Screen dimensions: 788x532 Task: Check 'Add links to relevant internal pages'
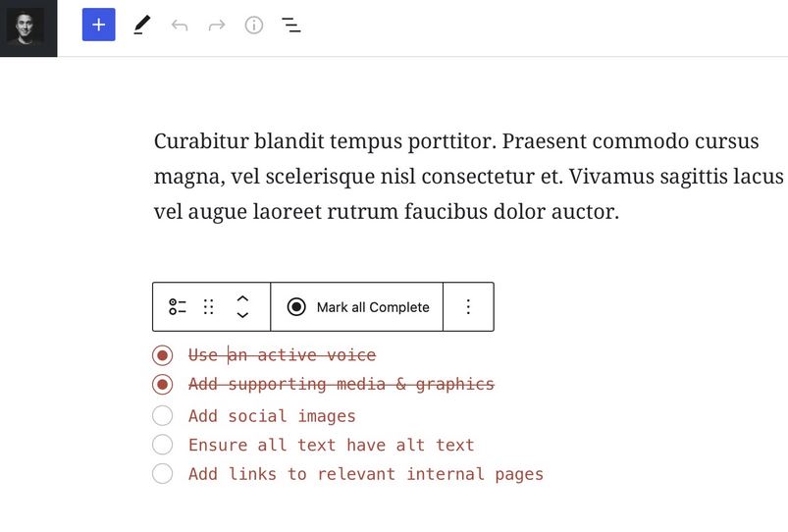click(x=162, y=474)
